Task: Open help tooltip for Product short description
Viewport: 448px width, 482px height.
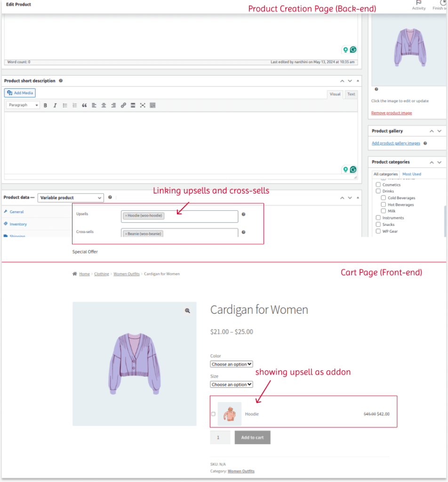Action: [61, 80]
